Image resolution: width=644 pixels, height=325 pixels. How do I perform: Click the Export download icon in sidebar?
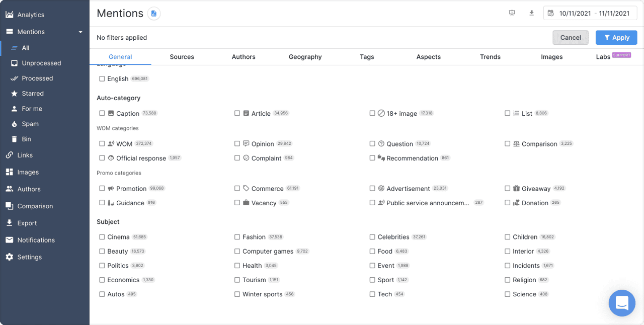coord(9,223)
